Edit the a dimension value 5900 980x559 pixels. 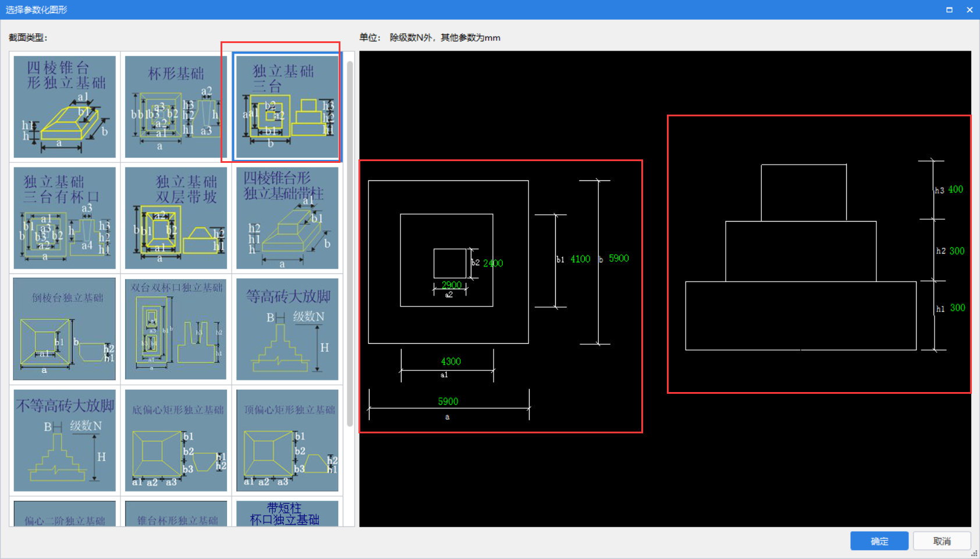pos(448,401)
